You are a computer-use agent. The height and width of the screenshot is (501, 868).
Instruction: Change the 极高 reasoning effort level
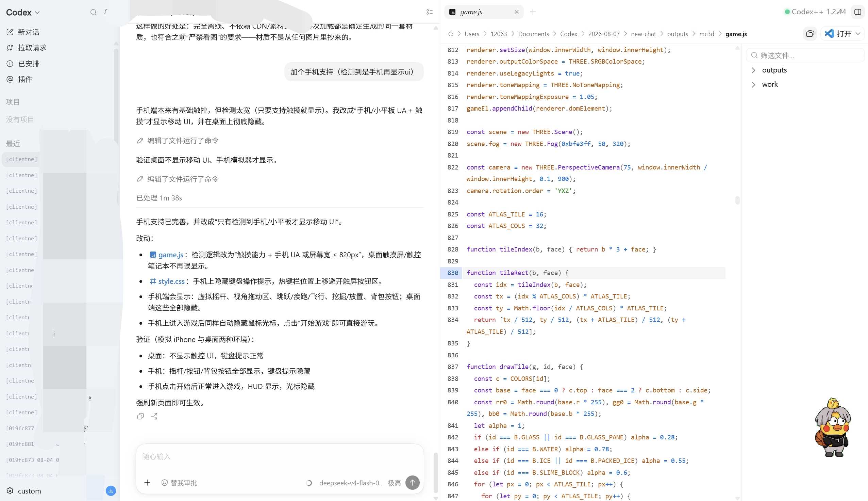394,483
